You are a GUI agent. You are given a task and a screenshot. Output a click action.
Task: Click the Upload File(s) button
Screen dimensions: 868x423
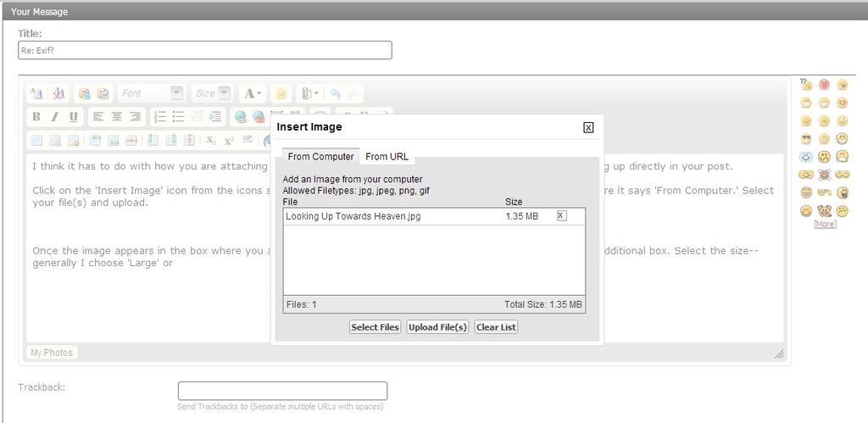tap(437, 327)
